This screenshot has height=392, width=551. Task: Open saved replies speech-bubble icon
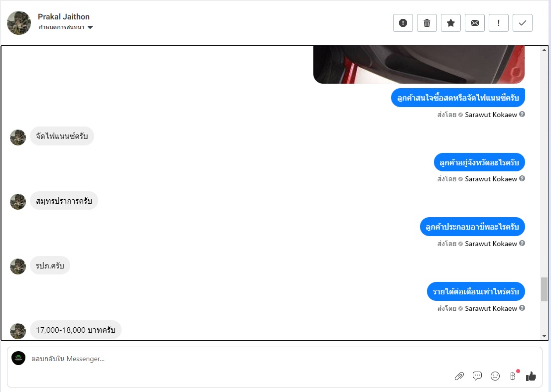pos(477,376)
